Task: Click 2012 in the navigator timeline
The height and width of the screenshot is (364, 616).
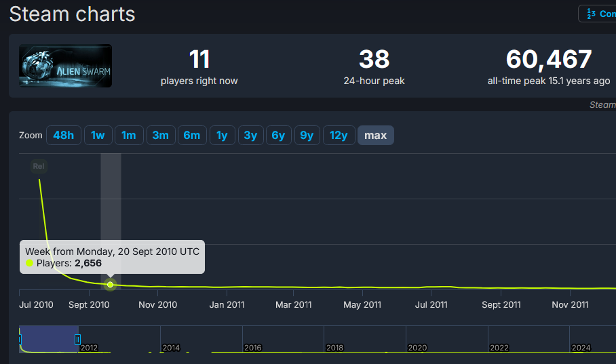Action: click(89, 348)
